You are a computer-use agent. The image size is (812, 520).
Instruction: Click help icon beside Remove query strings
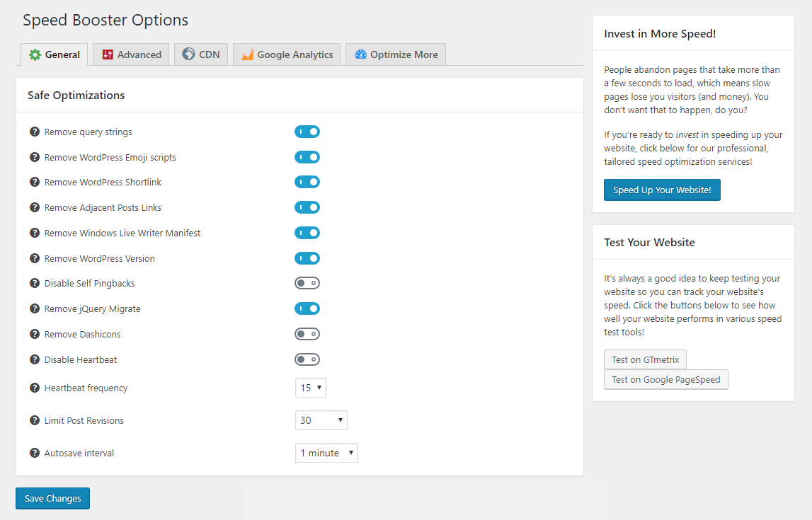point(35,132)
